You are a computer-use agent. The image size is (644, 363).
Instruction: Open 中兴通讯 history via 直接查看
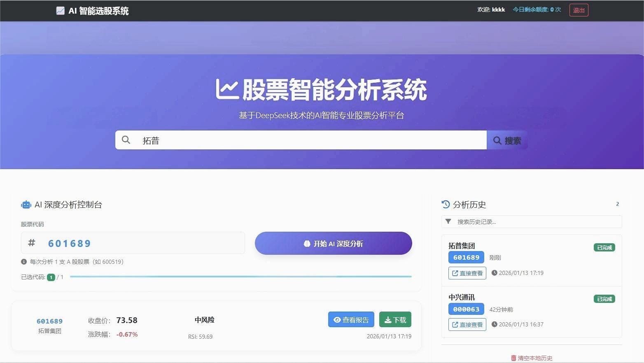click(x=467, y=324)
